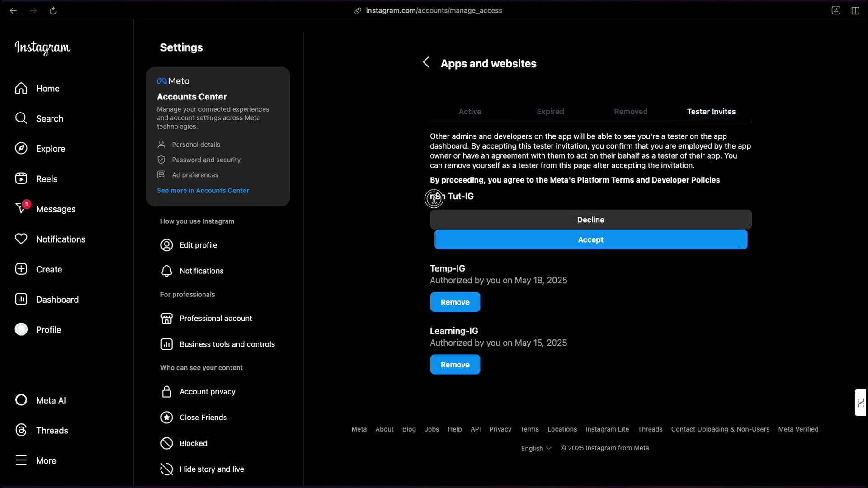Viewport: 868px width, 488px height.
Task: Open the About footer link
Action: click(384, 429)
